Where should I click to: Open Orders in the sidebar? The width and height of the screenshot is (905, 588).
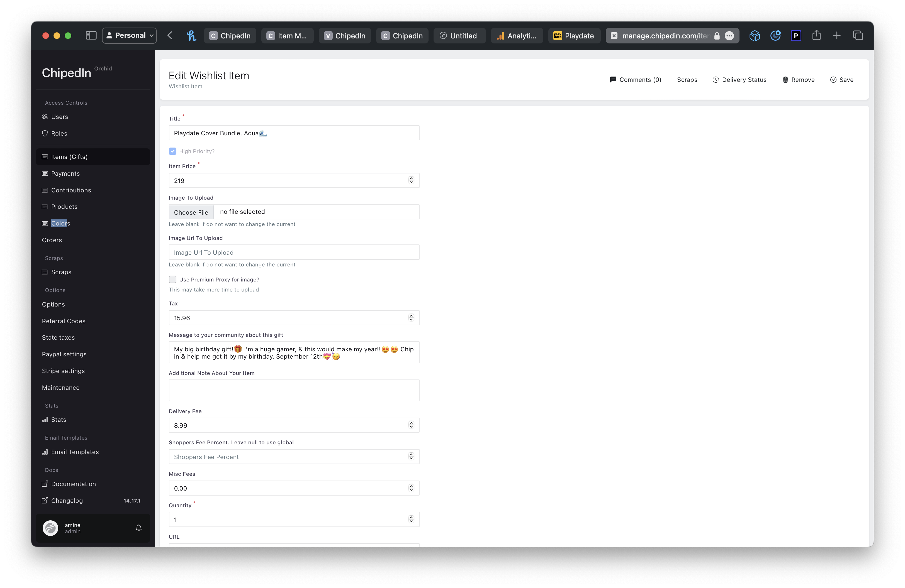93,240
